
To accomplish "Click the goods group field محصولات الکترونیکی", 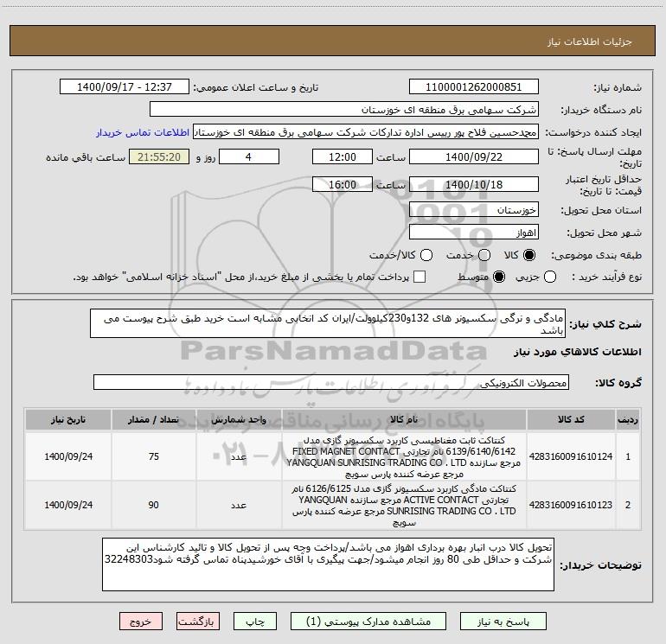I will (x=331, y=382).
